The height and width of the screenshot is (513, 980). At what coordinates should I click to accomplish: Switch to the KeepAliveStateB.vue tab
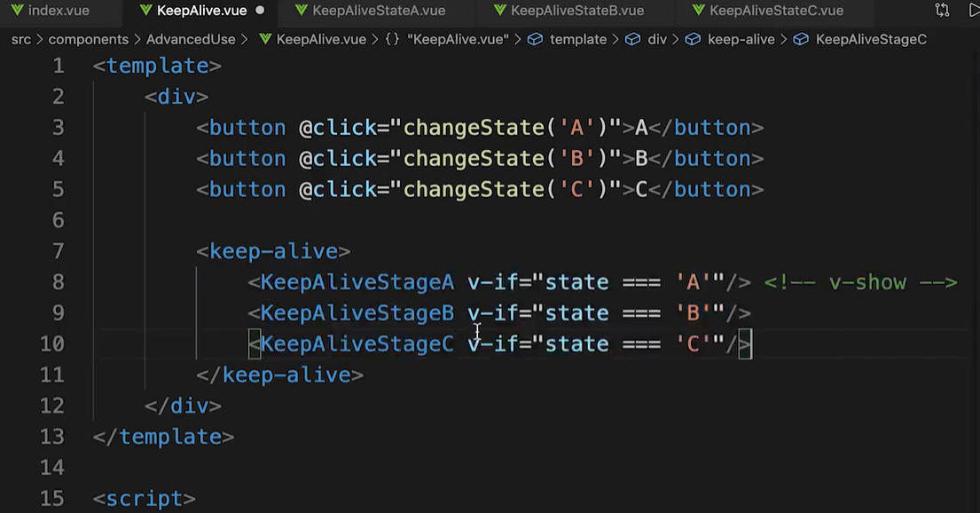click(577, 11)
